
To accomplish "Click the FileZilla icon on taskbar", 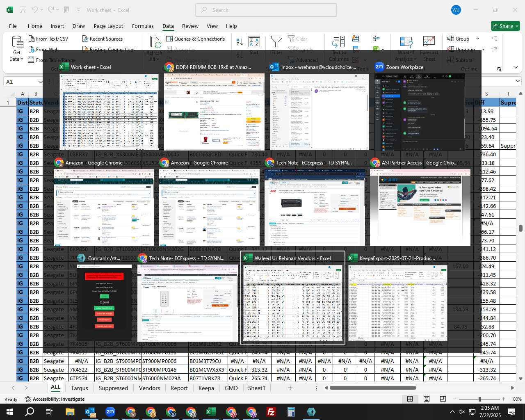I will click(x=271, y=412).
